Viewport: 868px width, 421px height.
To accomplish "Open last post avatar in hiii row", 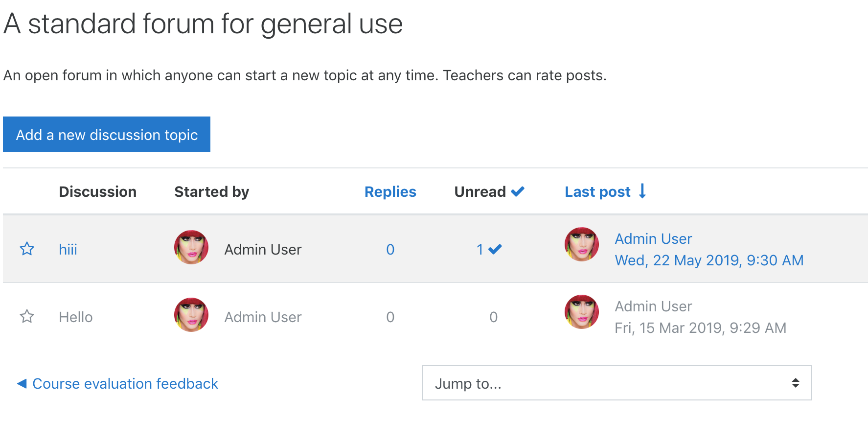I will click(582, 244).
